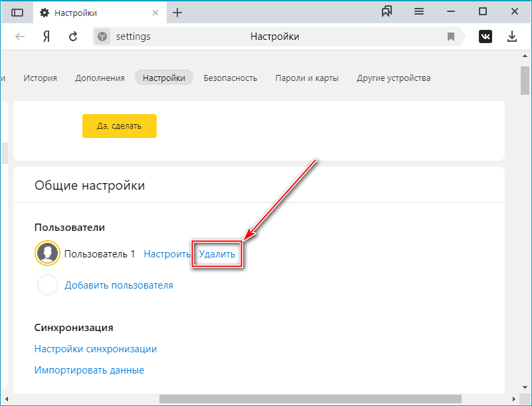Open the Безопасность tab

[x=230, y=78]
